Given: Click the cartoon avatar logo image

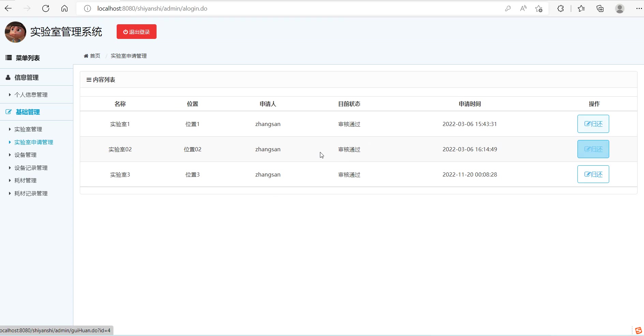Looking at the screenshot, I should (x=15, y=32).
